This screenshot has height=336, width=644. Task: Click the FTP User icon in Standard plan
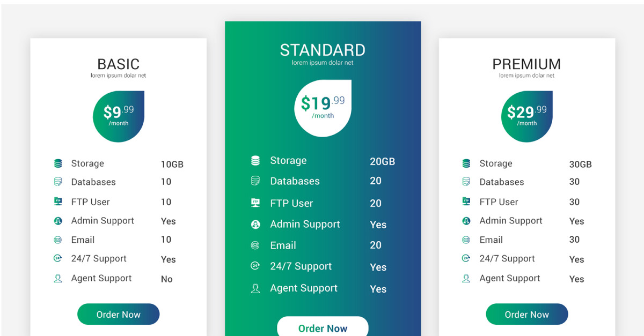[255, 203]
